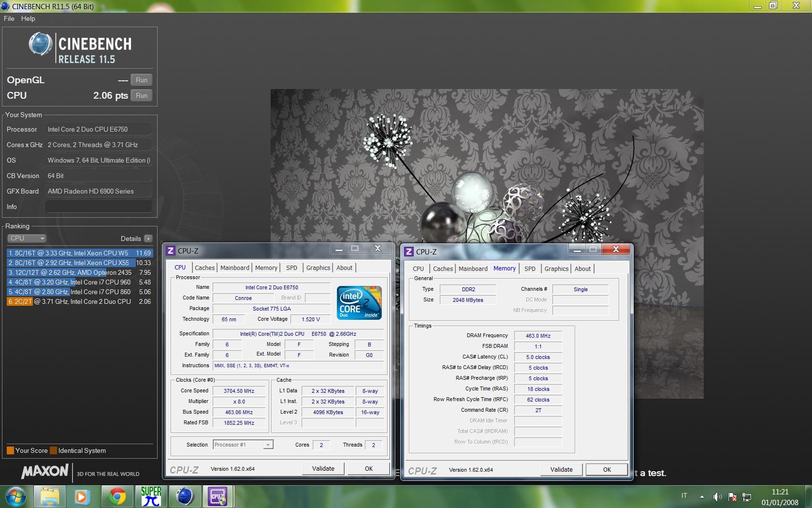Switch to Cinebench taskbar icon

coord(184,496)
